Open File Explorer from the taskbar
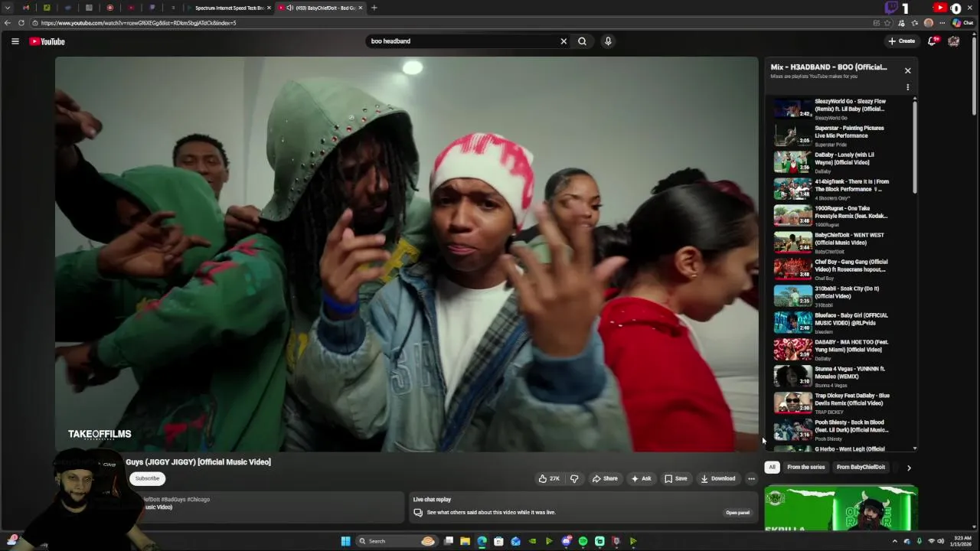The image size is (980, 551). pyautogui.click(x=465, y=541)
